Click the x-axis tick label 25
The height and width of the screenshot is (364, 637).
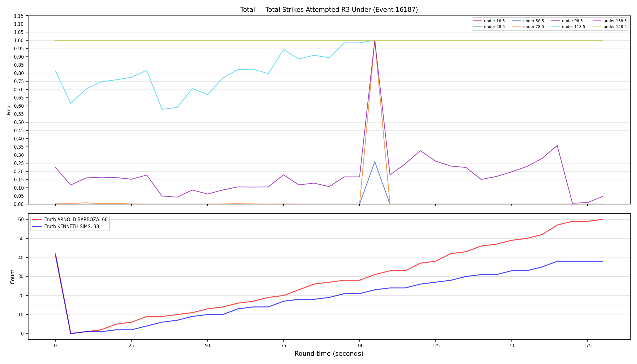click(x=131, y=345)
